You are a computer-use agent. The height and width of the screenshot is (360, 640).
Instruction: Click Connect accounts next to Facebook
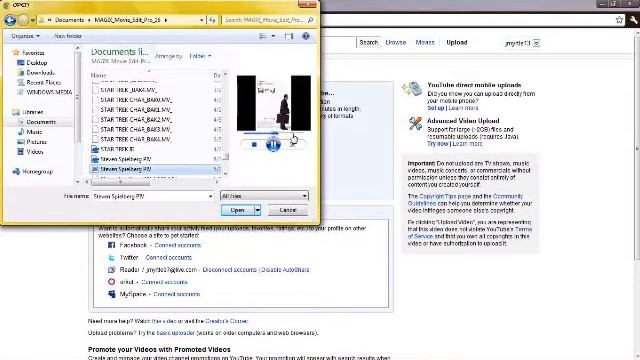178,245
